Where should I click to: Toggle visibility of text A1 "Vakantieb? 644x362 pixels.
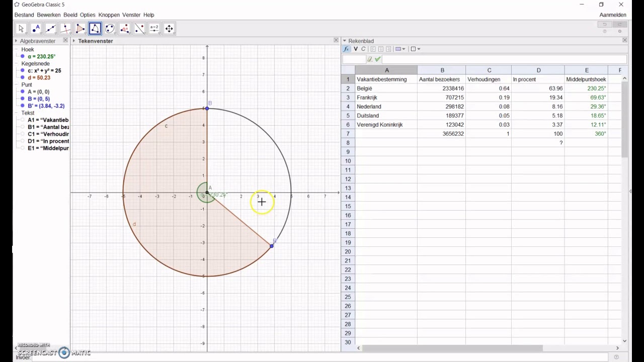click(23, 120)
